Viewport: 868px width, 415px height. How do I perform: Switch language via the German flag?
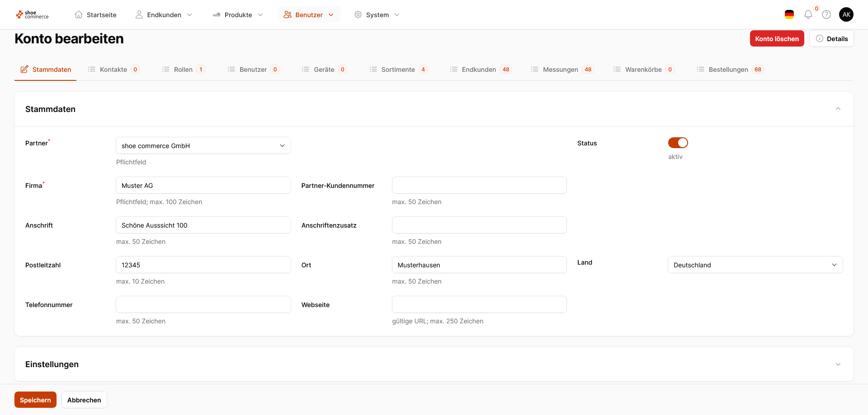[789, 15]
